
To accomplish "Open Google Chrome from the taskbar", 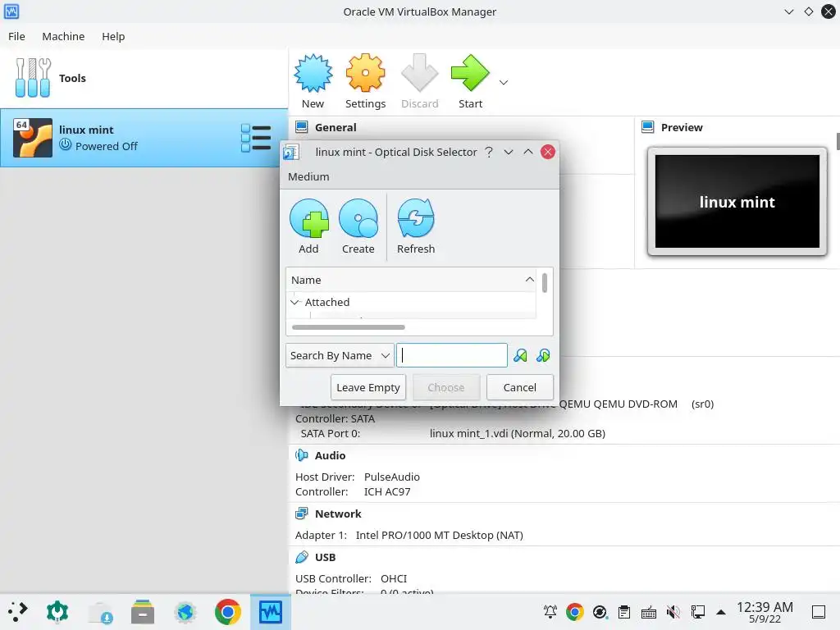I will [228, 612].
